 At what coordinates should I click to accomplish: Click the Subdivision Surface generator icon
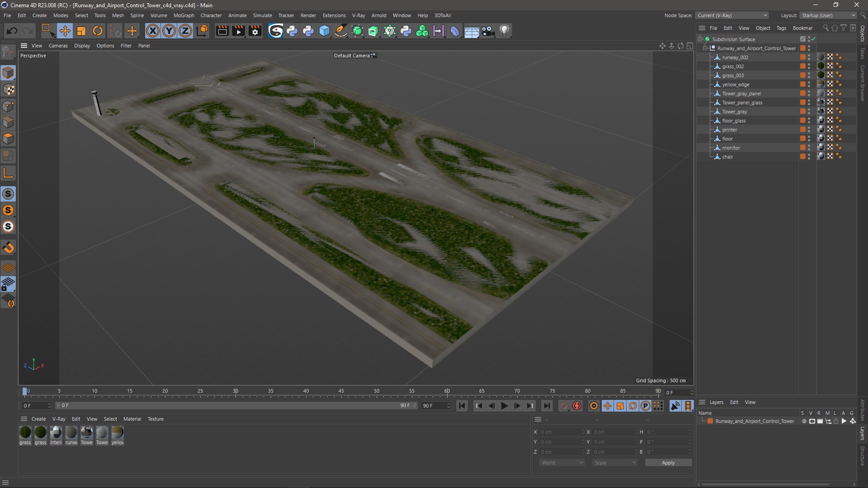357,31
